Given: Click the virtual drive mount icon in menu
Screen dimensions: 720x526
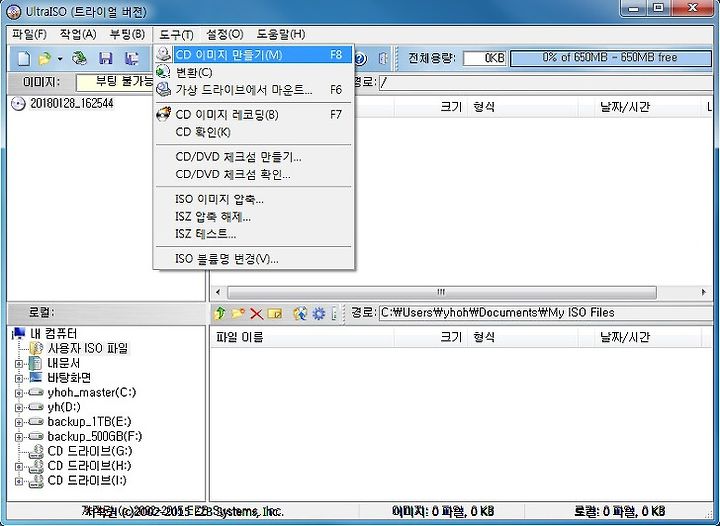Looking at the screenshot, I should point(163,90).
